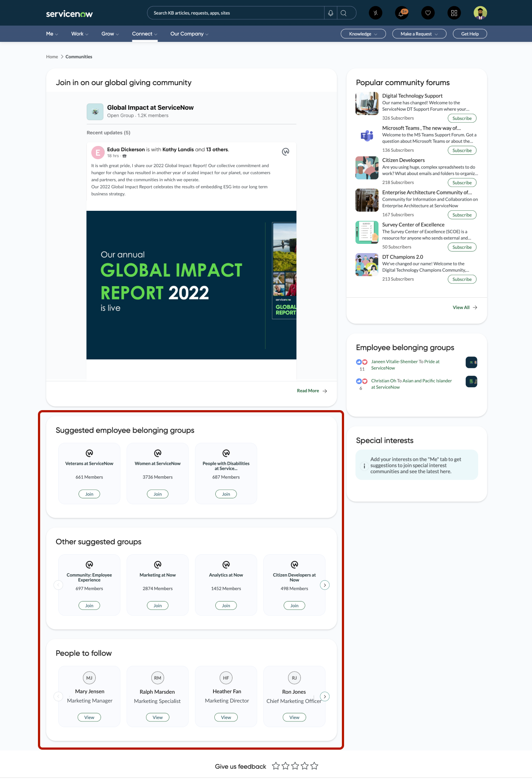Click the search KB articles field
This screenshot has height=781, width=532.
point(236,13)
